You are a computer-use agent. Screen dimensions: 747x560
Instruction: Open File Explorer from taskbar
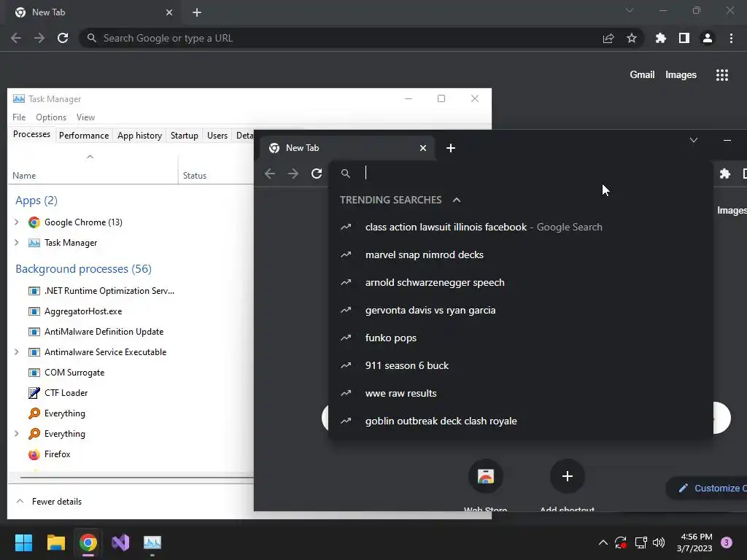(x=55, y=542)
